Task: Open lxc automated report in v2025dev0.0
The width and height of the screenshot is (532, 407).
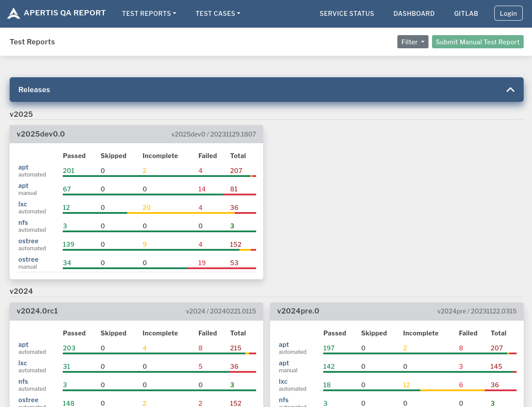Action: (x=23, y=204)
